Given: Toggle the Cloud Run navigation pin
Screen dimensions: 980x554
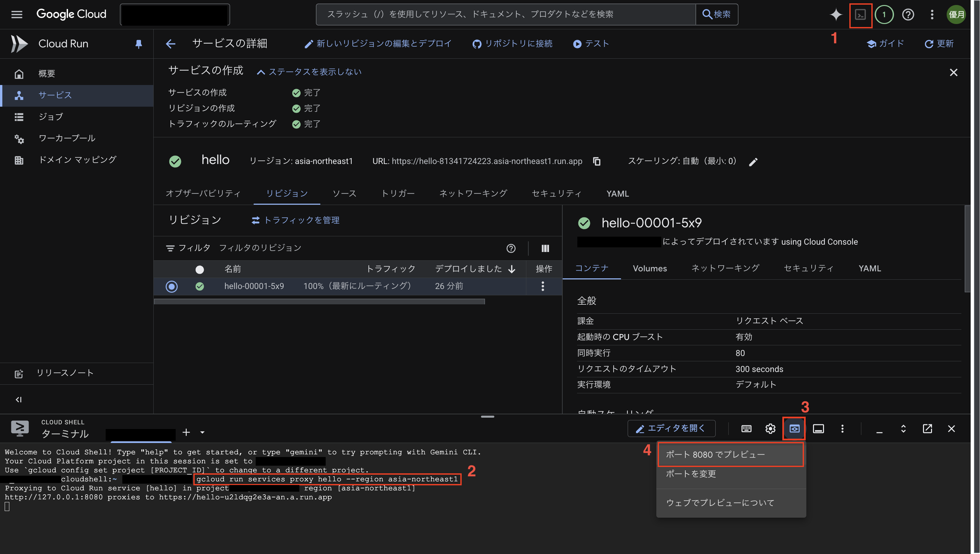Looking at the screenshot, I should [x=138, y=44].
